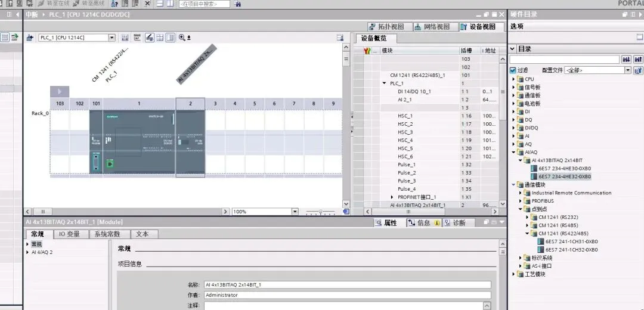Select the AI/AQ module in slot 2
This screenshot has height=310, width=644.
(x=190, y=142)
